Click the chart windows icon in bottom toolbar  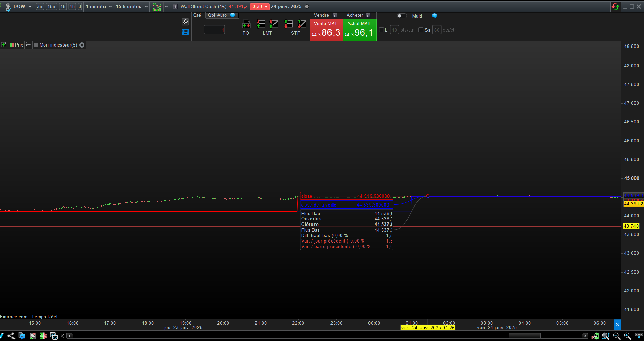coord(54,336)
